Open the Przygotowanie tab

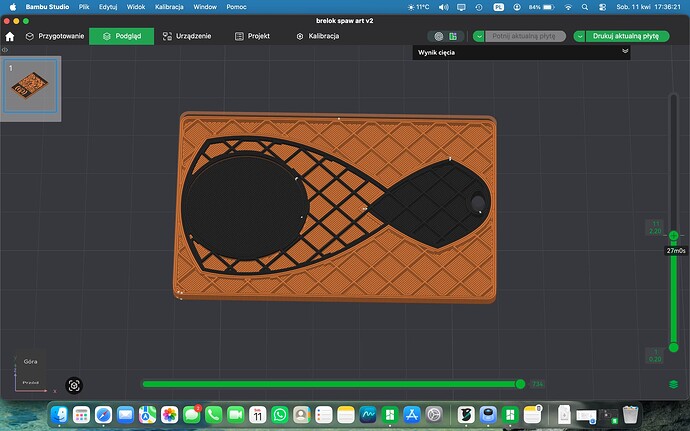click(x=55, y=36)
